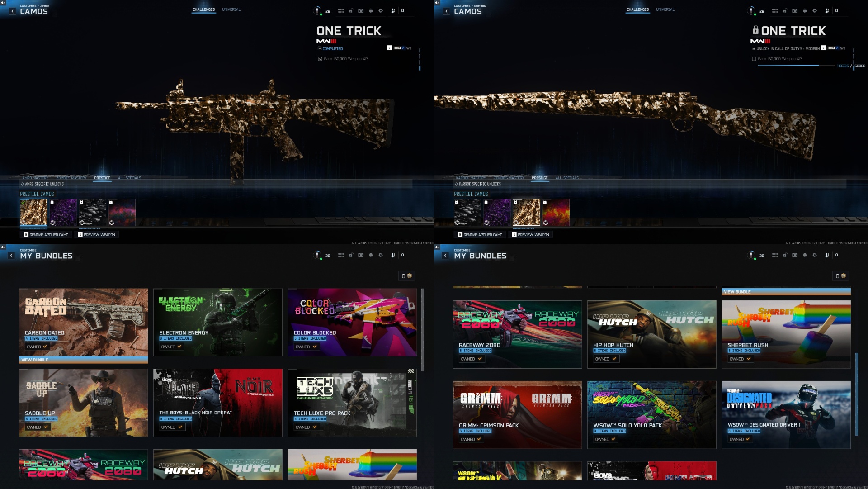The image size is (868, 489).
Task: Click scrollbar in Grimm bundles screen
Action: coord(857,394)
